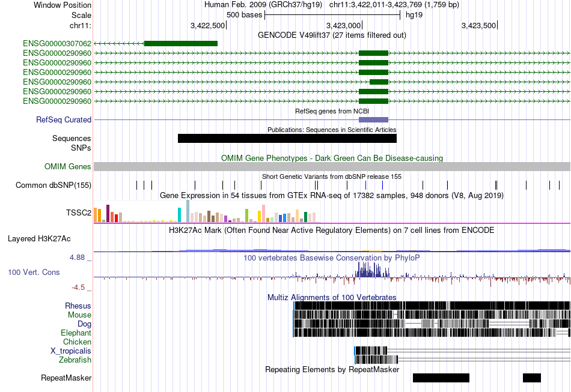Click the GENCODE V49lift37 track title

coord(332,35)
